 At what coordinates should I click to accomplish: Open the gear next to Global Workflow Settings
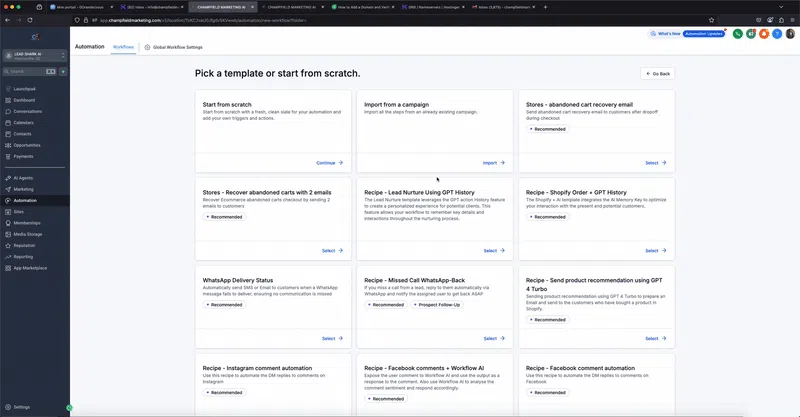coord(147,47)
